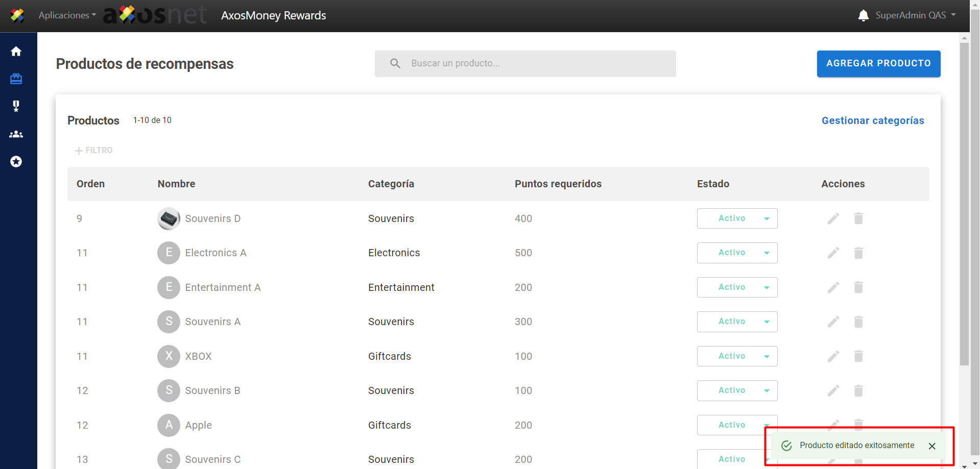Click the AGREGAR PRODUCTO button
Image resolution: width=980 pixels, height=469 pixels.
878,64
